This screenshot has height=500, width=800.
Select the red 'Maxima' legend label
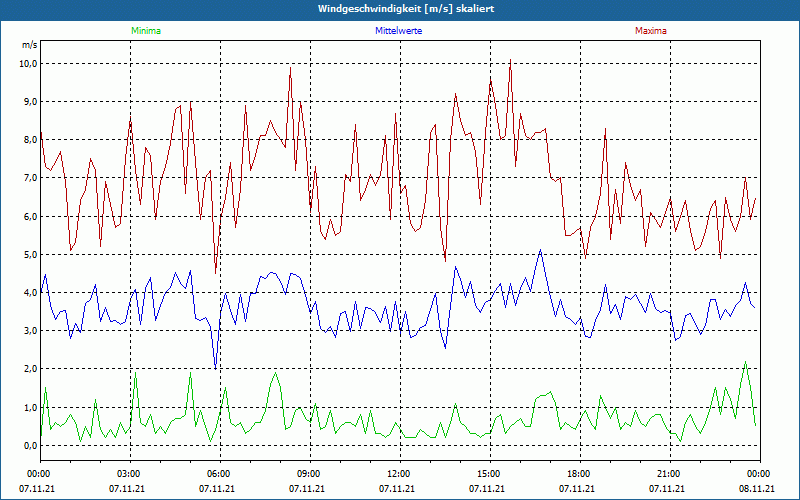click(650, 31)
